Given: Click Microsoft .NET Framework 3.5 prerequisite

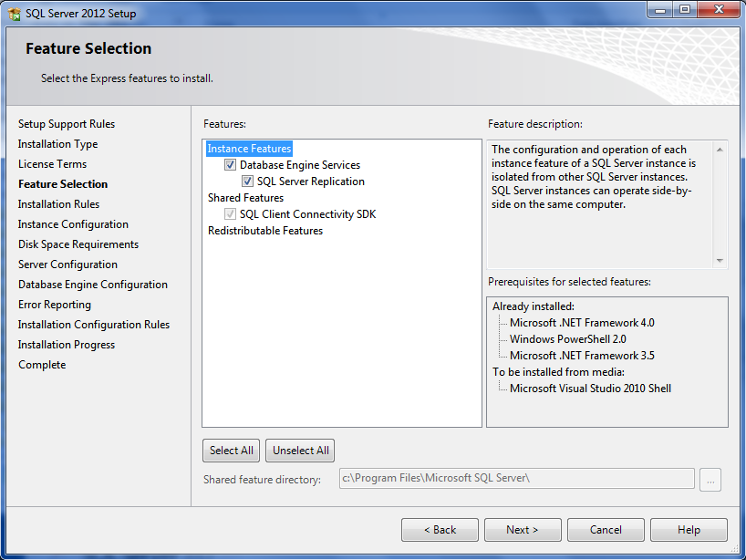Looking at the screenshot, I should pyautogui.click(x=582, y=356).
